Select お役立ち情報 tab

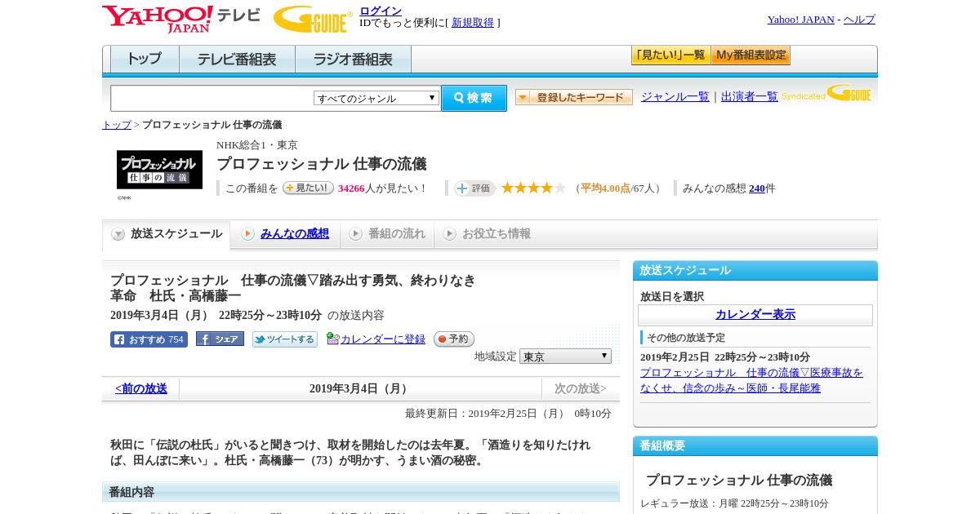coord(487,234)
